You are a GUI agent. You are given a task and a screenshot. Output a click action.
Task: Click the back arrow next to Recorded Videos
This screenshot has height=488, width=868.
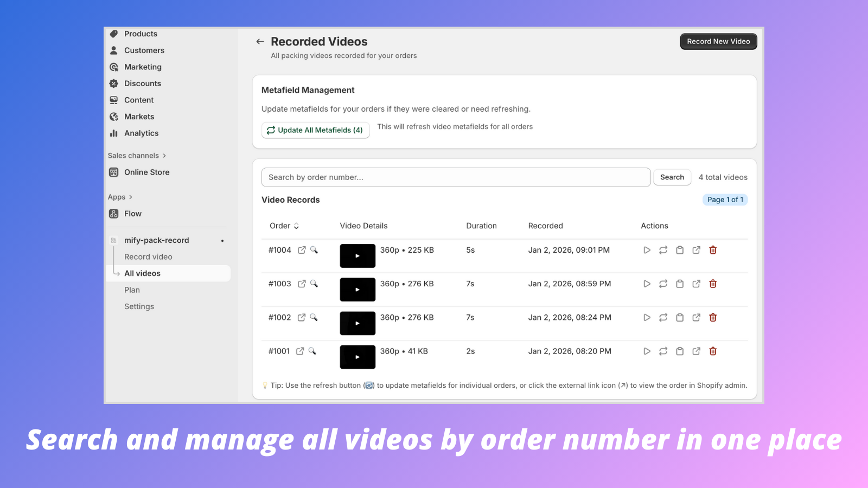260,41
